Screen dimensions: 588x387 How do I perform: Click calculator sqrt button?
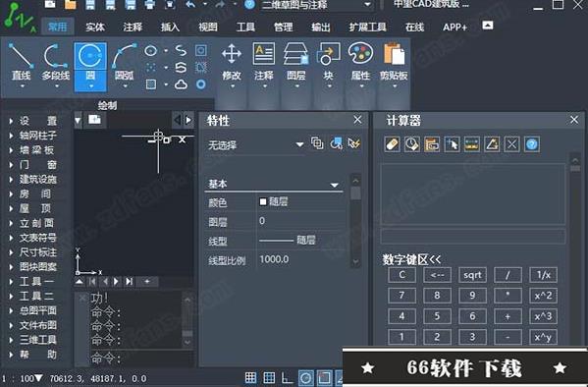(x=472, y=275)
